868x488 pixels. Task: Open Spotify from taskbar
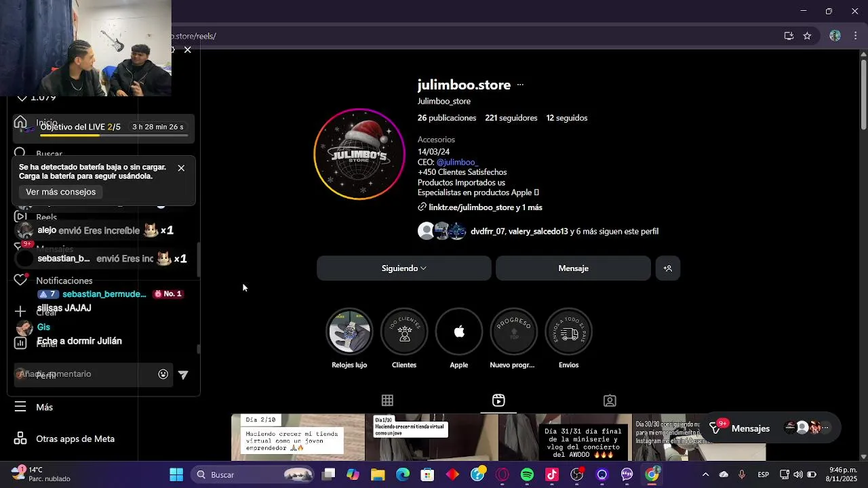tap(527, 474)
